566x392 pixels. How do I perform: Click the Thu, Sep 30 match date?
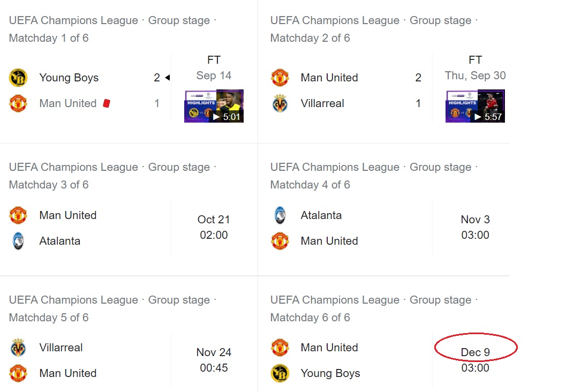pos(475,76)
